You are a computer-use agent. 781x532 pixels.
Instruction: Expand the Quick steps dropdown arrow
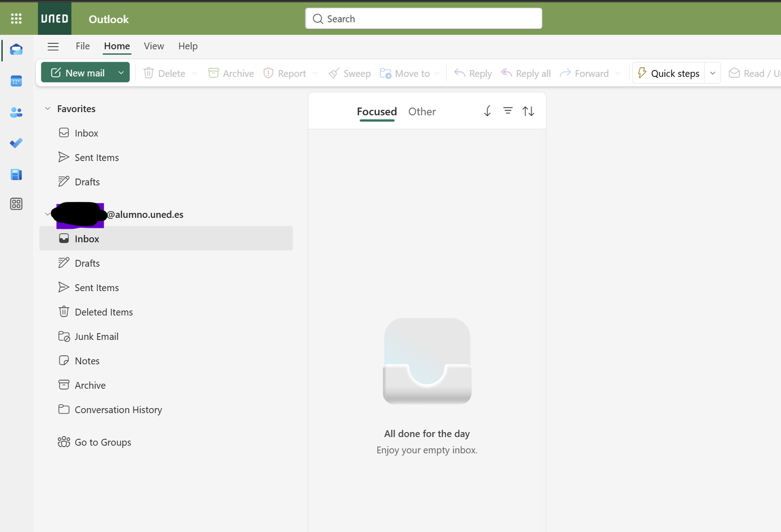pyautogui.click(x=713, y=73)
